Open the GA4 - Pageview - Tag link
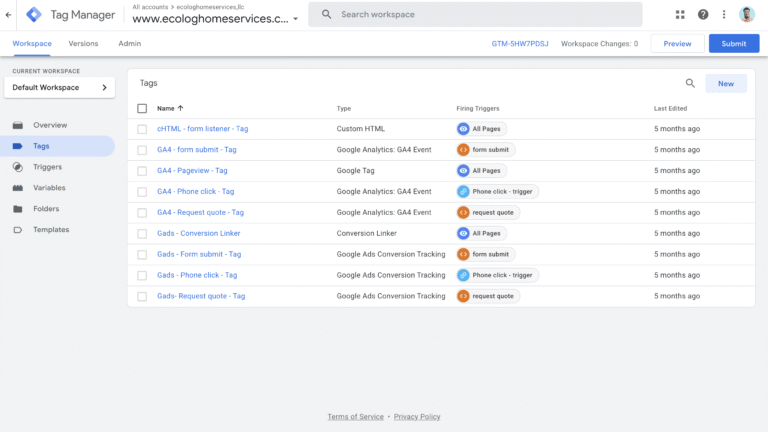This screenshot has width=768, height=432. click(x=192, y=171)
